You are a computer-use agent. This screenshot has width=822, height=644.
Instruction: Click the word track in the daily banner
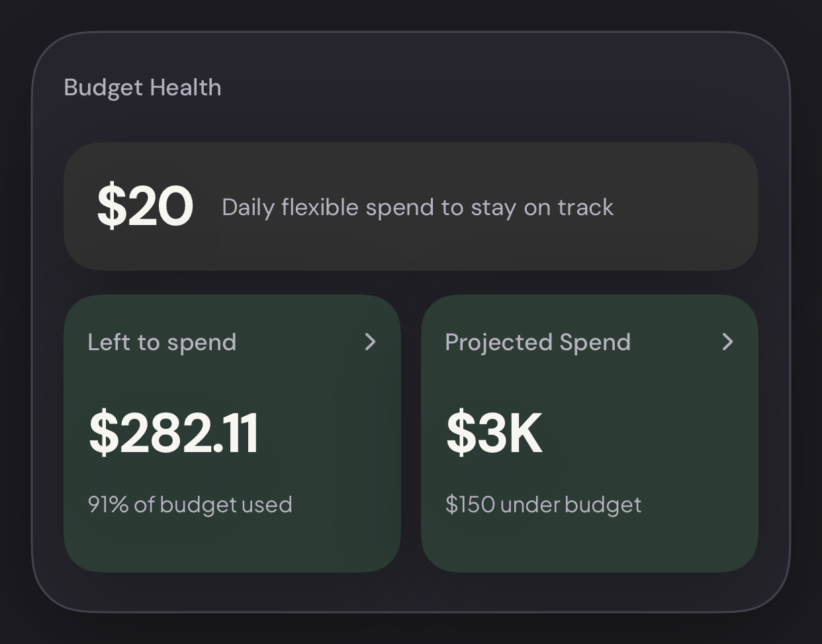(586, 207)
